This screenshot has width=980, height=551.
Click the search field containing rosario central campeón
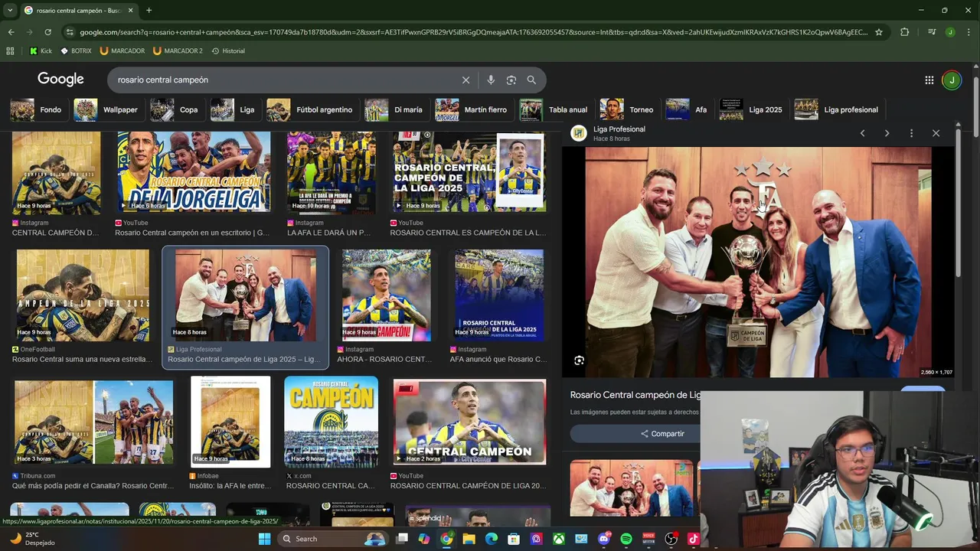tap(283, 80)
